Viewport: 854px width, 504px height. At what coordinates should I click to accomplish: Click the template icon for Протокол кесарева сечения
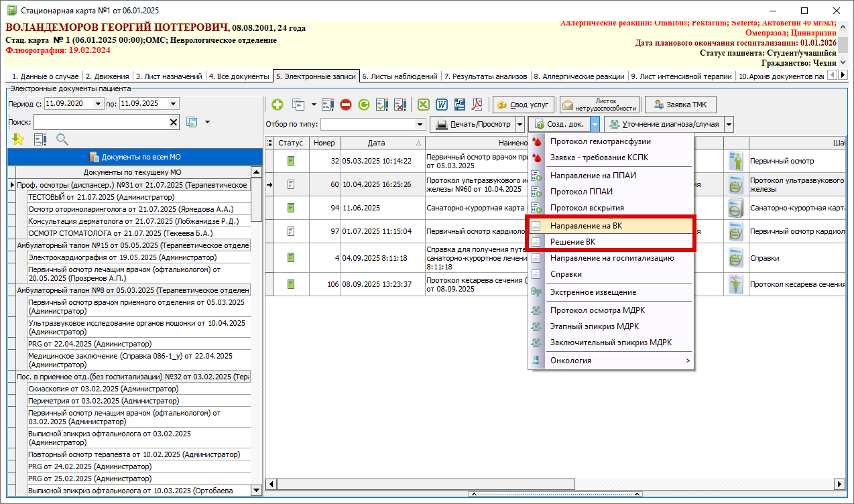click(x=736, y=284)
